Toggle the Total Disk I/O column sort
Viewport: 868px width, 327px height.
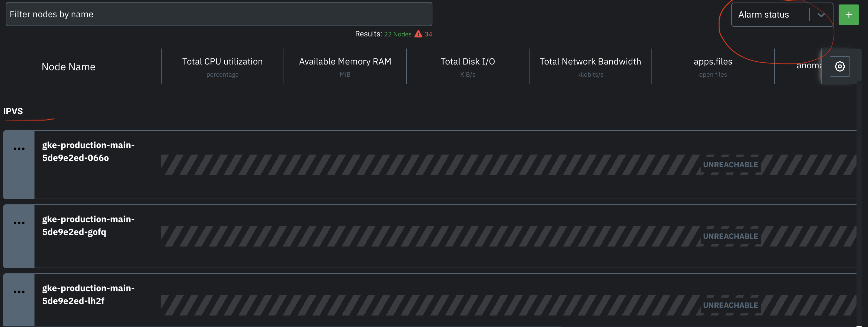coord(468,61)
